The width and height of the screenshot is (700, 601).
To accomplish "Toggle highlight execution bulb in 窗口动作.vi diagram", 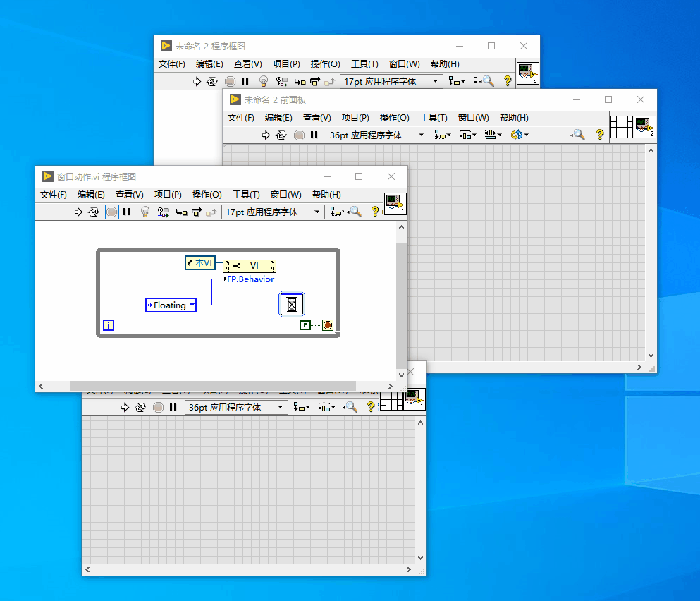I will pos(145,212).
